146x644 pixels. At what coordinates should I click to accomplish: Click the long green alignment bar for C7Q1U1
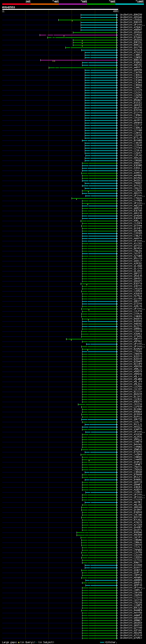(x=94, y=198)
